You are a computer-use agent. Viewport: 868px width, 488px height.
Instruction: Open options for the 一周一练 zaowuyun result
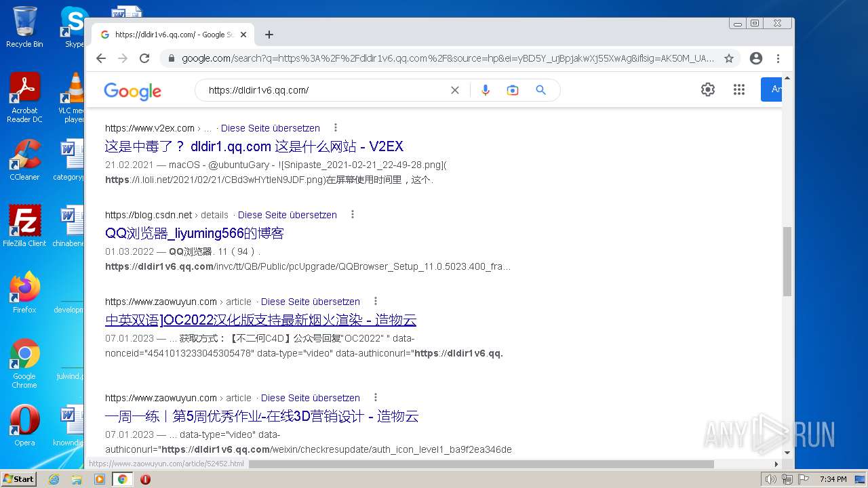click(375, 397)
